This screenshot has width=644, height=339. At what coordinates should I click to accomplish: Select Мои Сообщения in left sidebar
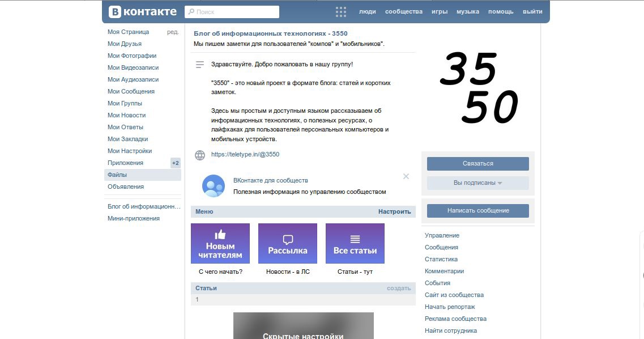tap(131, 92)
